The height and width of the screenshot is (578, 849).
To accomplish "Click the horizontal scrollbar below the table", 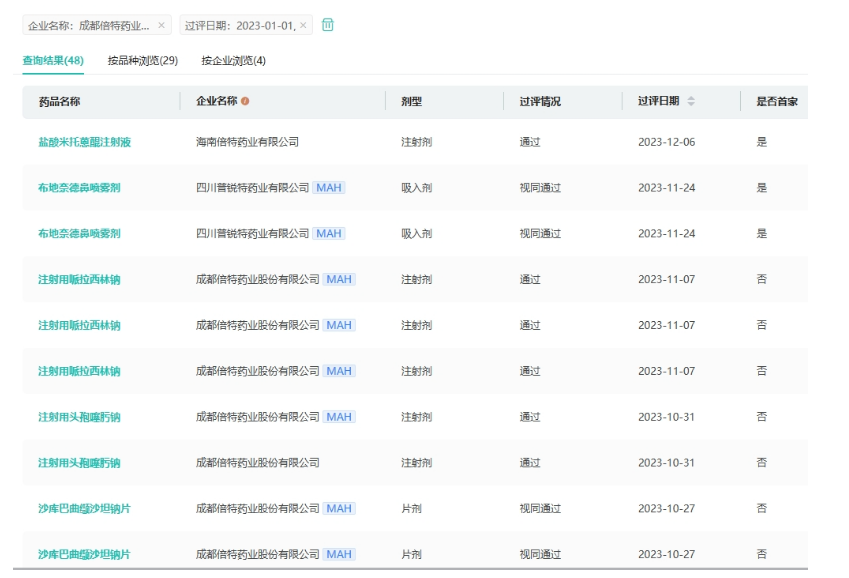I will [x=400, y=569].
